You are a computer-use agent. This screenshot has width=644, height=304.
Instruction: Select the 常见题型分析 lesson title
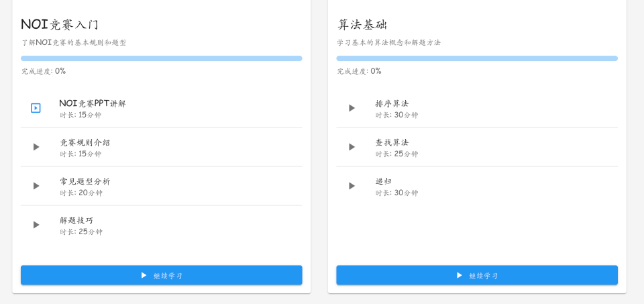85,182
